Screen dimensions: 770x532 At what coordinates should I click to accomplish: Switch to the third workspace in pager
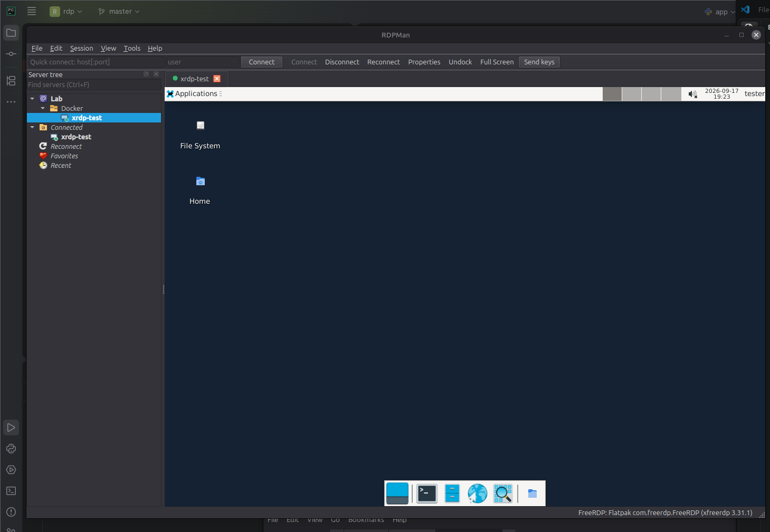pos(651,94)
